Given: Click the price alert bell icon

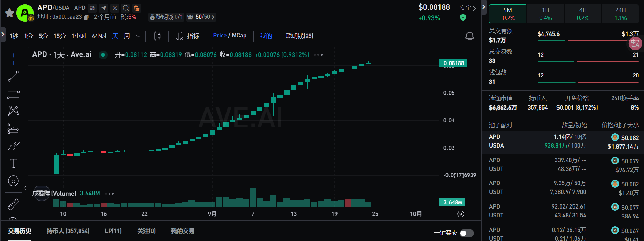Looking at the screenshot, I should 469,36.
